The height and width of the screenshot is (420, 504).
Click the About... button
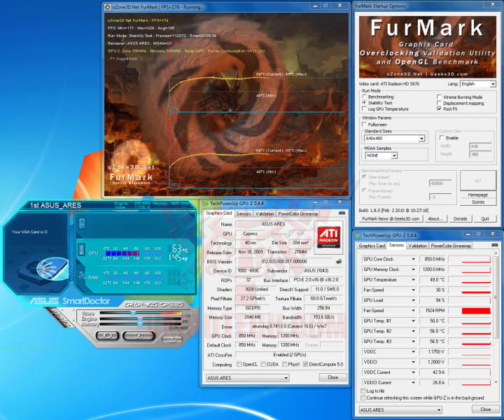point(435,219)
